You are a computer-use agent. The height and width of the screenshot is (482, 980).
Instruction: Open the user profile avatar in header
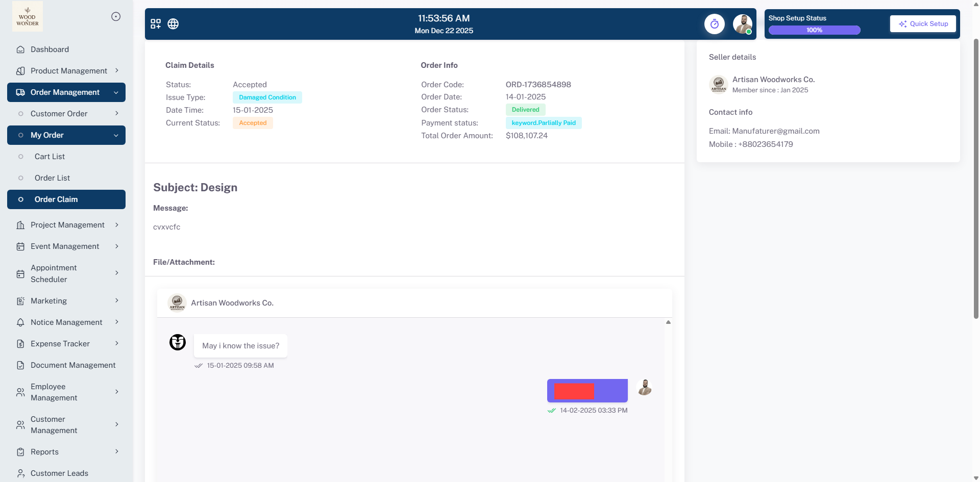click(x=742, y=24)
